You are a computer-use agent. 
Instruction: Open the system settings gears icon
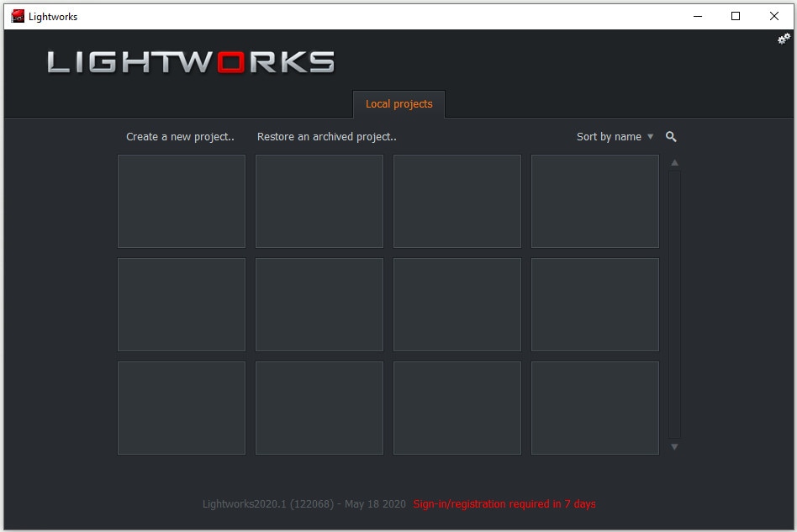784,40
